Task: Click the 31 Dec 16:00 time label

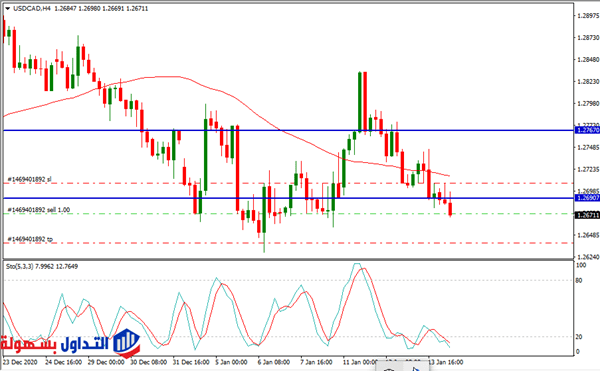Action: (x=191, y=362)
